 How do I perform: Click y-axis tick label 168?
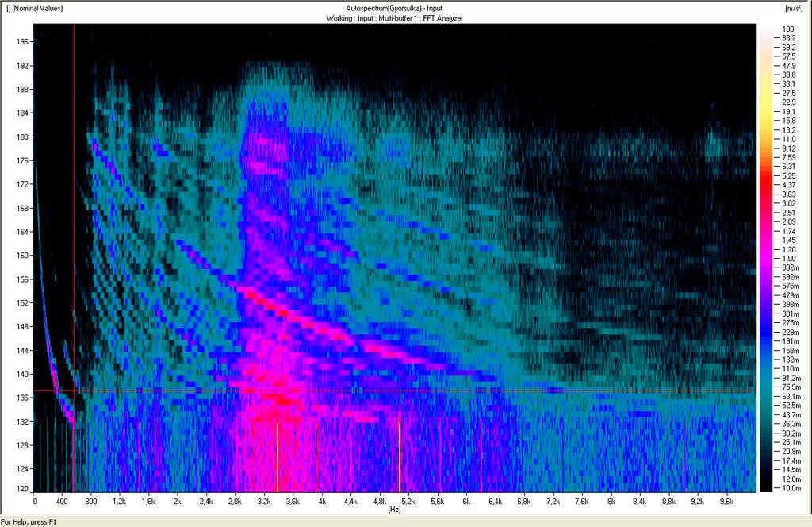(21, 208)
